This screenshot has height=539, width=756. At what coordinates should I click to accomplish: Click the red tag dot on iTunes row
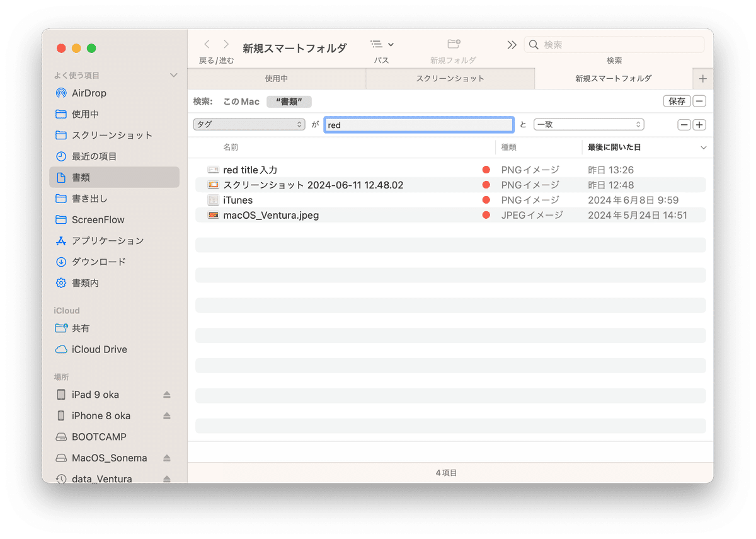click(486, 200)
